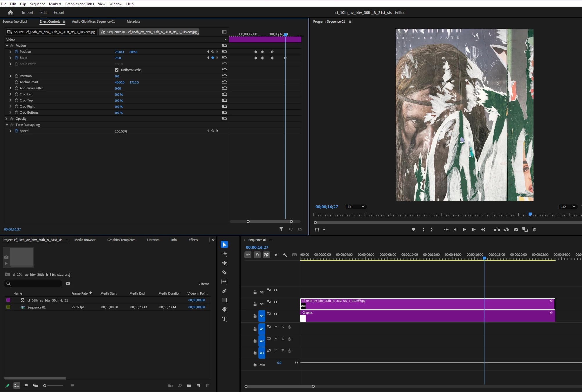Mute audio track A1
This screenshot has height=392, width=582.
276,327
